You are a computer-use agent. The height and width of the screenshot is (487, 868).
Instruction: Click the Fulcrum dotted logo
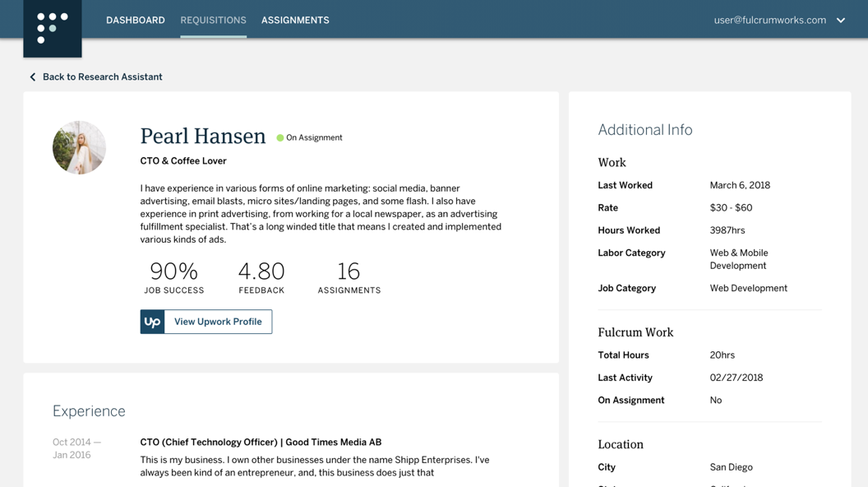(53, 28)
